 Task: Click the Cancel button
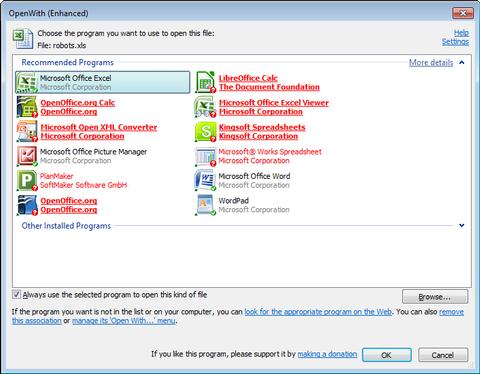click(x=443, y=355)
